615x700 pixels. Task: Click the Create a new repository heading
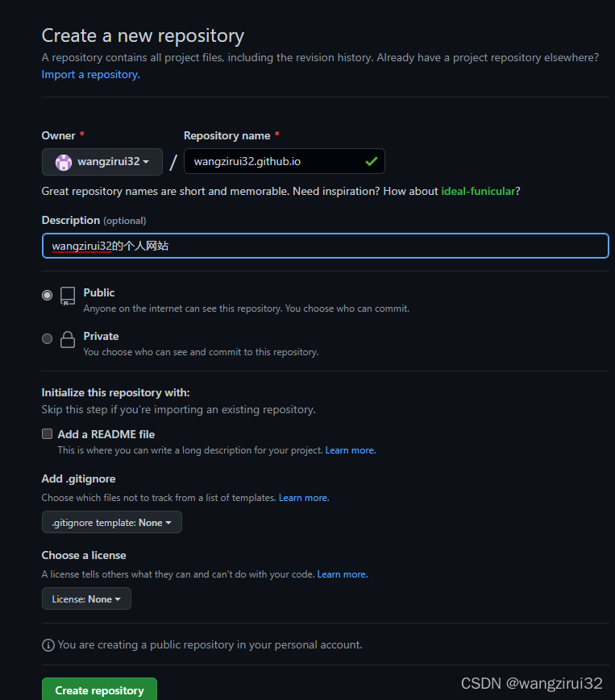click(143, 35)
